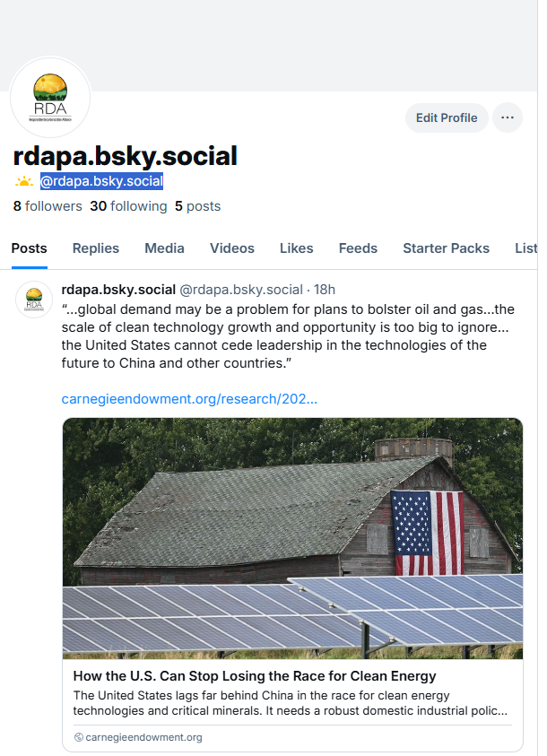Go to the Feeds tab
This screenshot has width=547, height=756.
pos(358,248)
